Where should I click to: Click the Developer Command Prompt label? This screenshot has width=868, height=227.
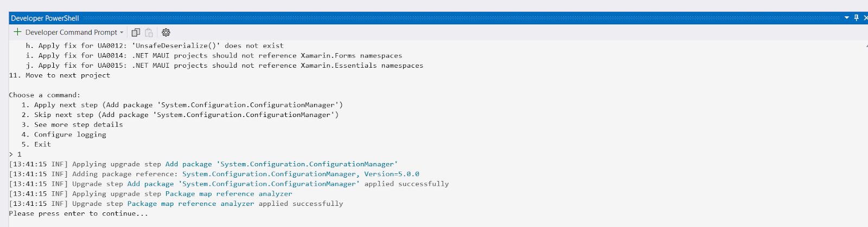click(x=71, y=33)
